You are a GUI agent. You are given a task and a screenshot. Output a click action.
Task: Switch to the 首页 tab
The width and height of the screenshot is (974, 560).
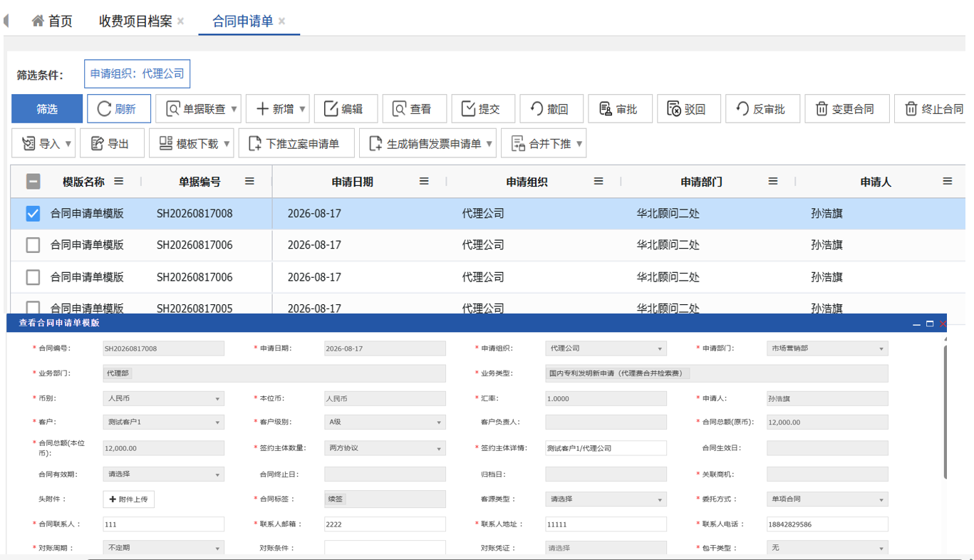tap(52, 21)
